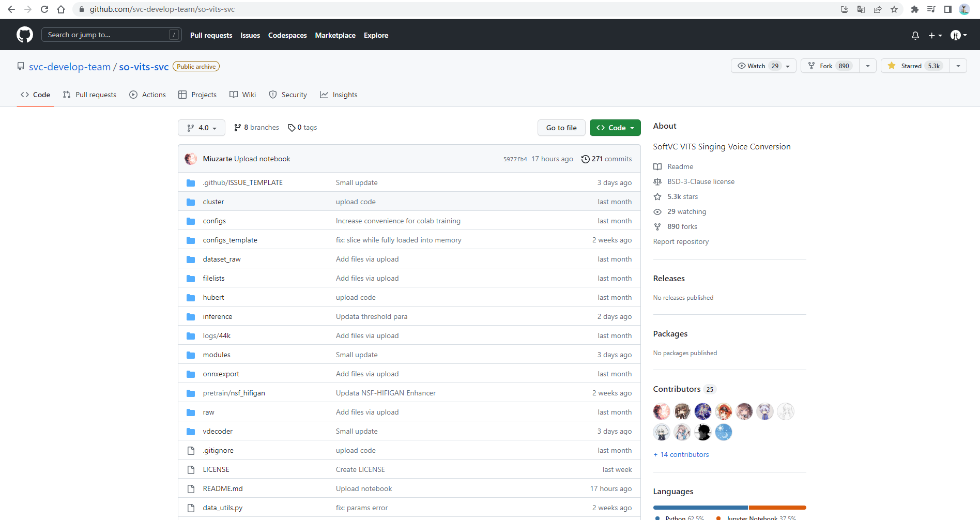Open the inference folder
Screen dimensions: 980x520
pyautogui.click(x=218, y=317)
